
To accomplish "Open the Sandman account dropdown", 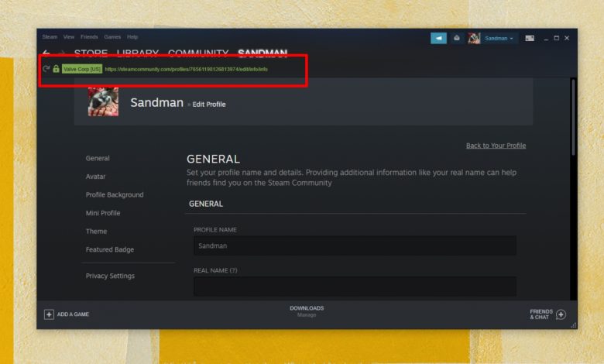I will 499,38.
